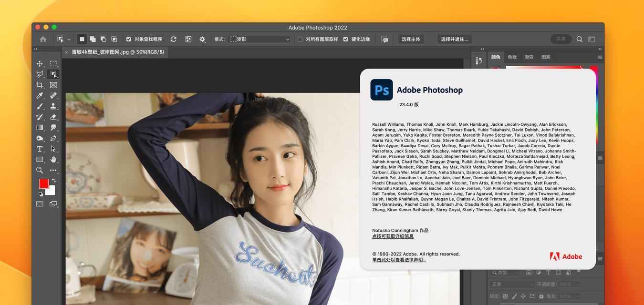Switch to the 颜色 panel tab

pyautogui.click(x=496, y=57)
